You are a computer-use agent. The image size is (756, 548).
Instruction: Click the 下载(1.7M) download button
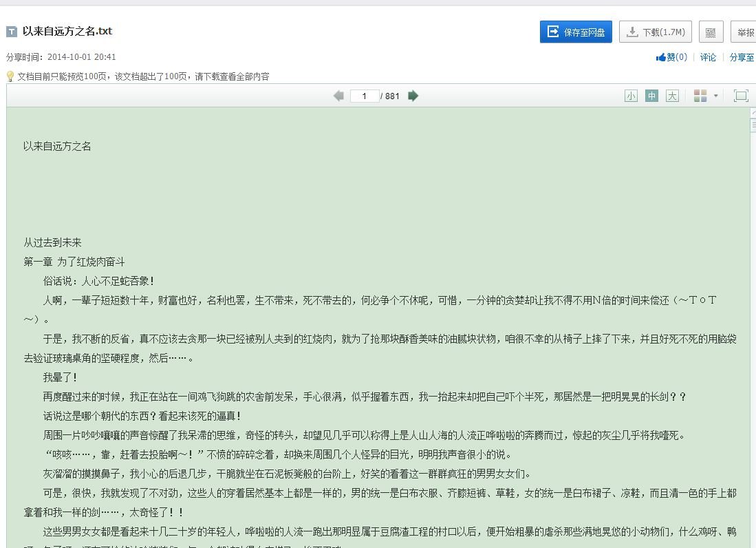[655, 32]
